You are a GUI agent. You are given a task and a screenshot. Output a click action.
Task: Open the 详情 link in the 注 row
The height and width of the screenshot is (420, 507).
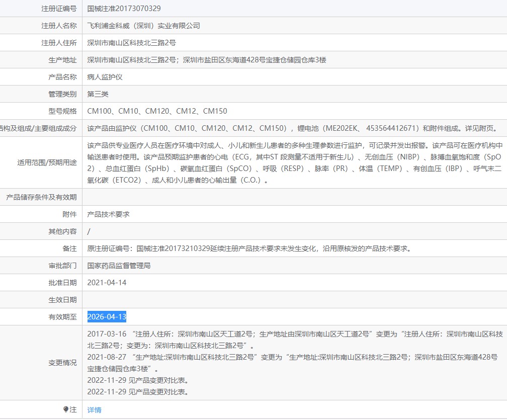click(94, 409)
